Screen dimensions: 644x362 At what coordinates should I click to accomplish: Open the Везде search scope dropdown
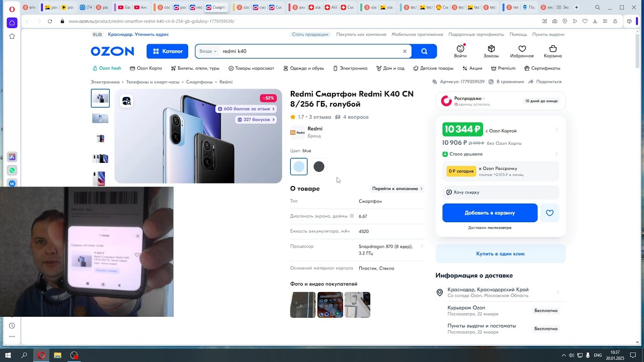[208, 51]
